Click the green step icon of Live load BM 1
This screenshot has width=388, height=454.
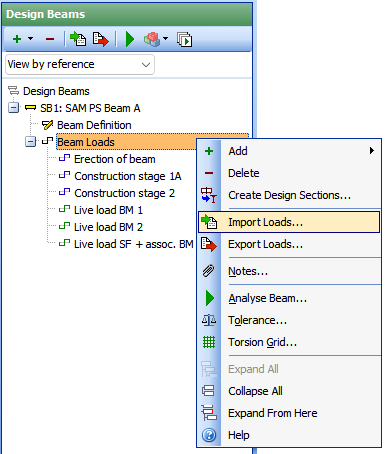coord(64,209)
